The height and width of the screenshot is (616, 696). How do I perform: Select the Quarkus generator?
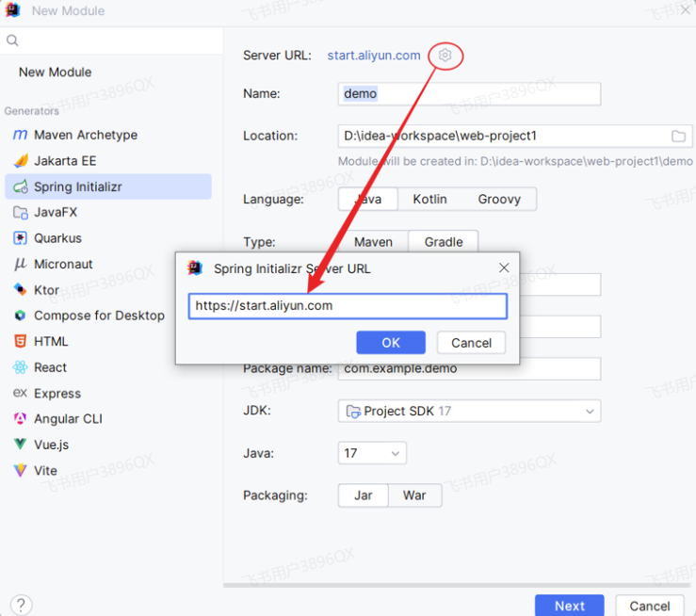click(x=108, y=238)
